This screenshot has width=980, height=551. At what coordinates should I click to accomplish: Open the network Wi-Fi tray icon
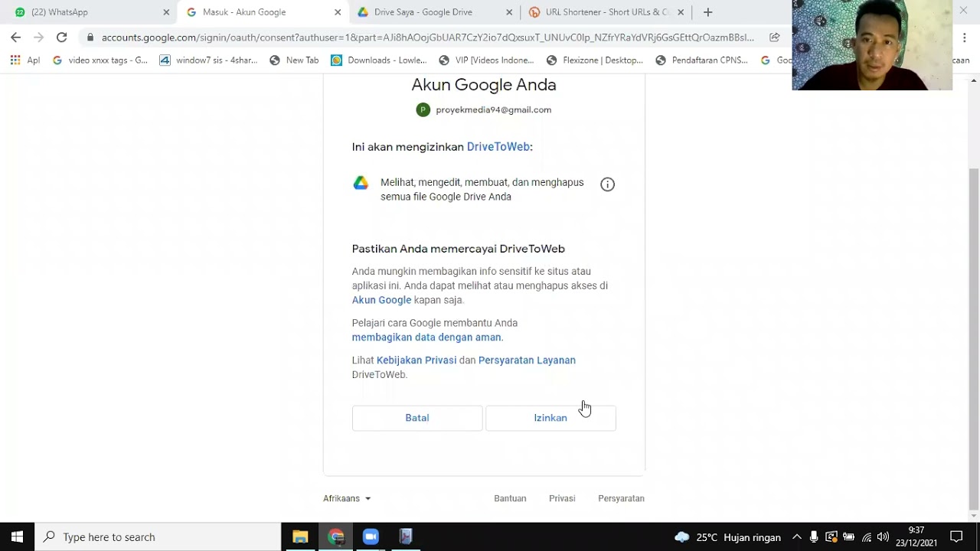click(x=866, y=537)
